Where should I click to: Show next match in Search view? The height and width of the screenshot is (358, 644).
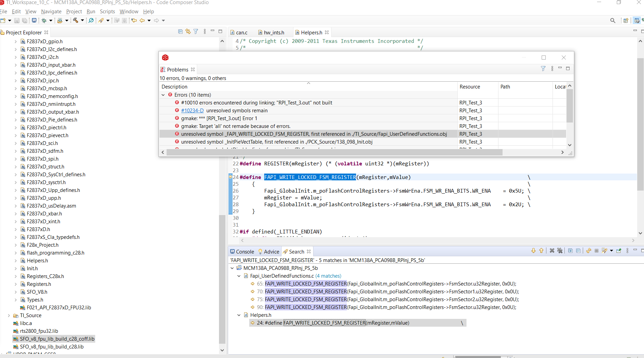[533, 251]
